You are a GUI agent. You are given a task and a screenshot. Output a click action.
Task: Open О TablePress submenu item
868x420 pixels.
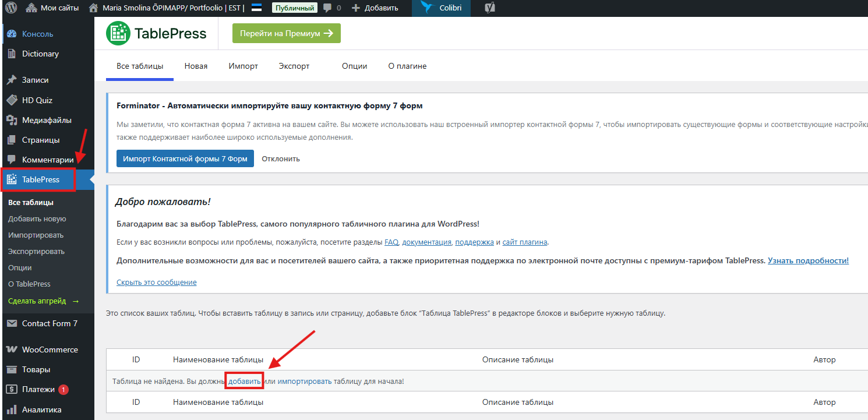tap(30, 284)
